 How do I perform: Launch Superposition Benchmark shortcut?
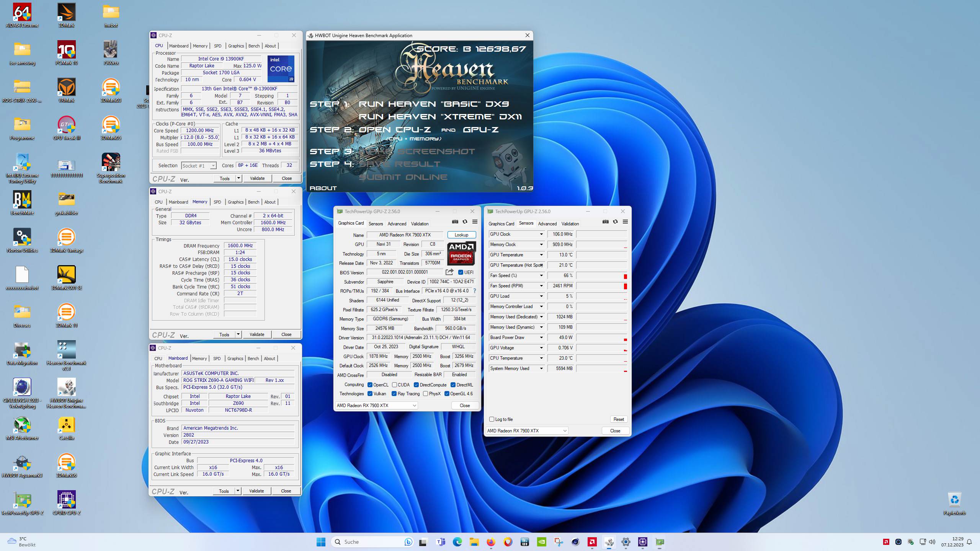point(111,168)
